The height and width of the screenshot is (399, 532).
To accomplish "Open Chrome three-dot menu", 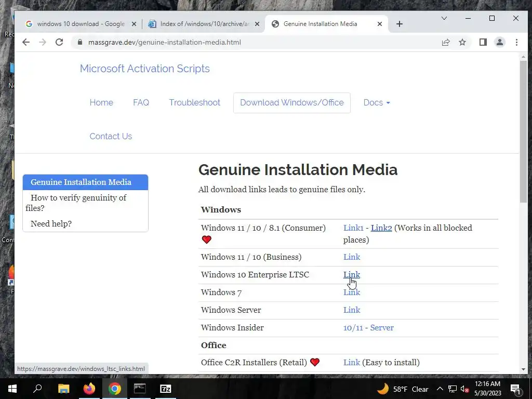I will tap(516, 42).
